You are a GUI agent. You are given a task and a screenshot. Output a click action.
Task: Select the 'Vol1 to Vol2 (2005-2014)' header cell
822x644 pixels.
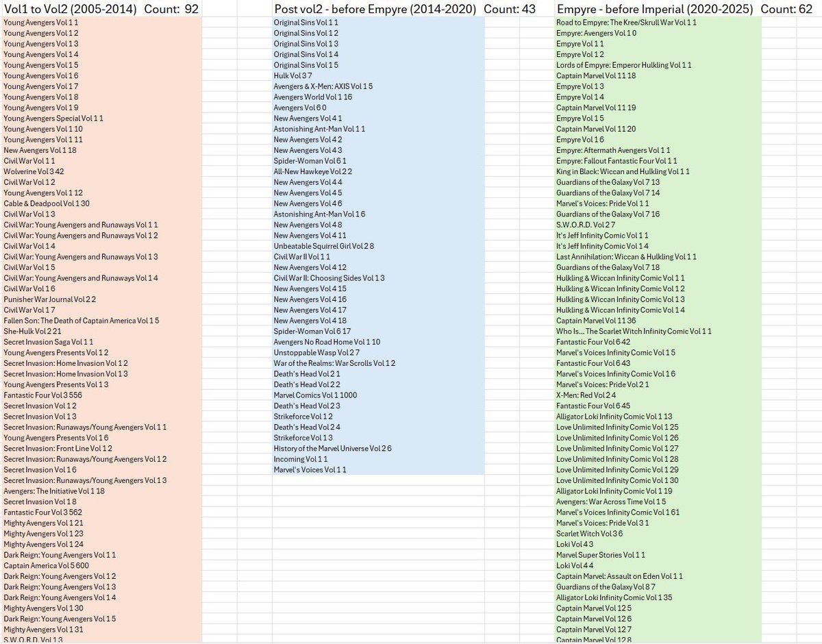[x=70, y=9]
